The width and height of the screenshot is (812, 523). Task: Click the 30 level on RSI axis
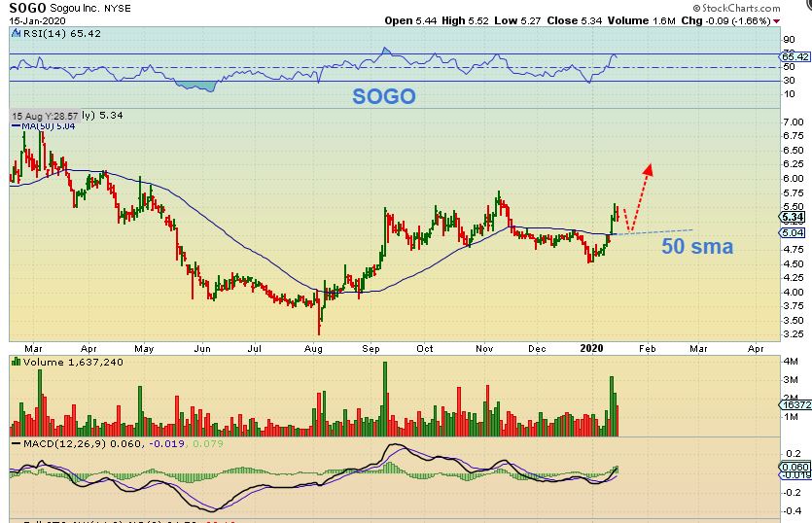pyautogui.click(x=790, y=81)
